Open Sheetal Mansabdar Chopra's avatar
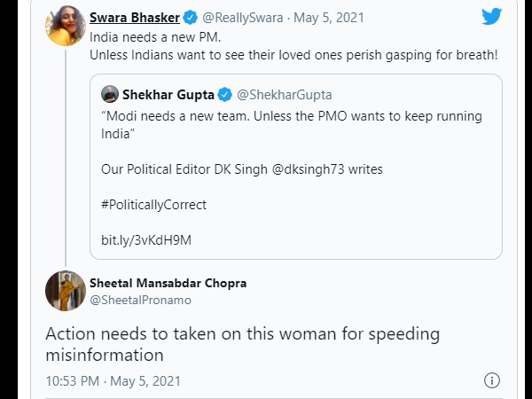The width and height of the screenshot is (532, 399). [x=66, y=291]
